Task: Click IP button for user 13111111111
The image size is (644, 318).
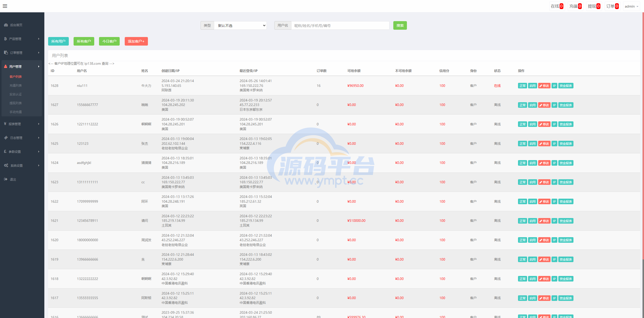Action: (x=554, y=182)
